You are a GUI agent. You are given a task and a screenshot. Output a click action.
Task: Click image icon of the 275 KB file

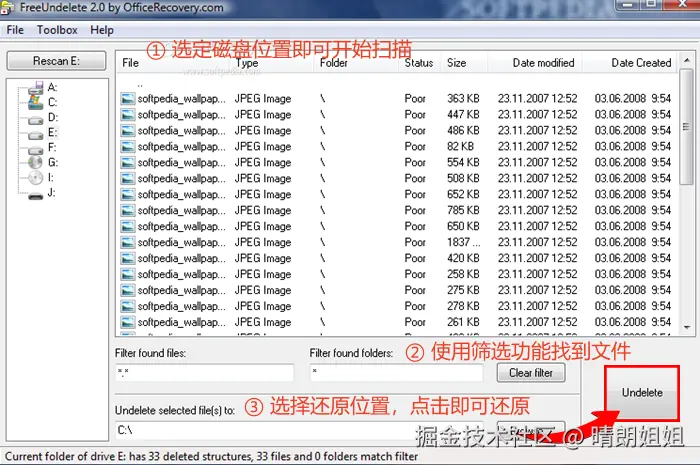(128, 291)
